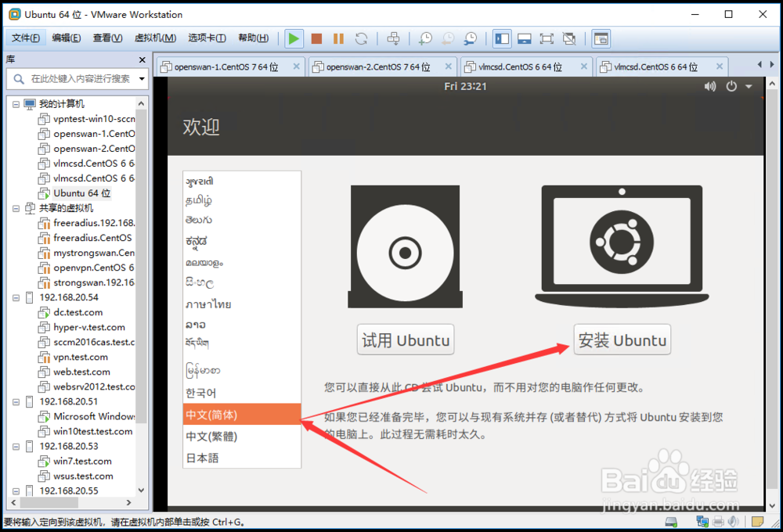Collapse the 192.168.20.55 host node
Viewport: 783px width, 532px height.
pos(16,491)
